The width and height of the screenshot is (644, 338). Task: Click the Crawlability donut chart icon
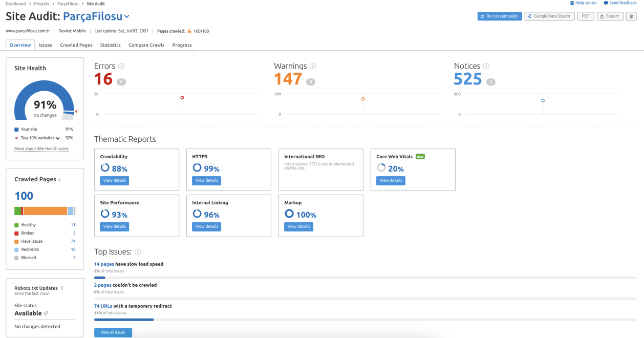[105, 168]
